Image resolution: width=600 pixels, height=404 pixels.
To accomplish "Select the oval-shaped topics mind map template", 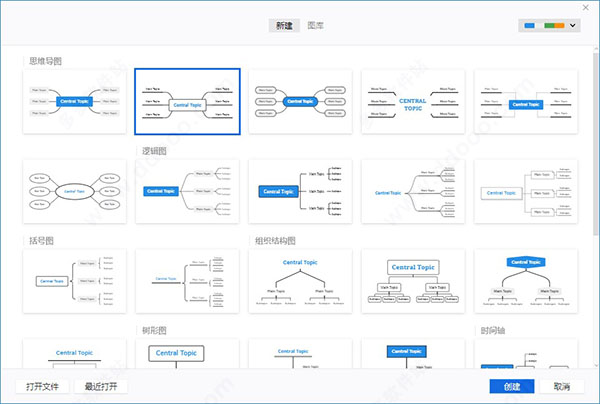I will point(75,191).
